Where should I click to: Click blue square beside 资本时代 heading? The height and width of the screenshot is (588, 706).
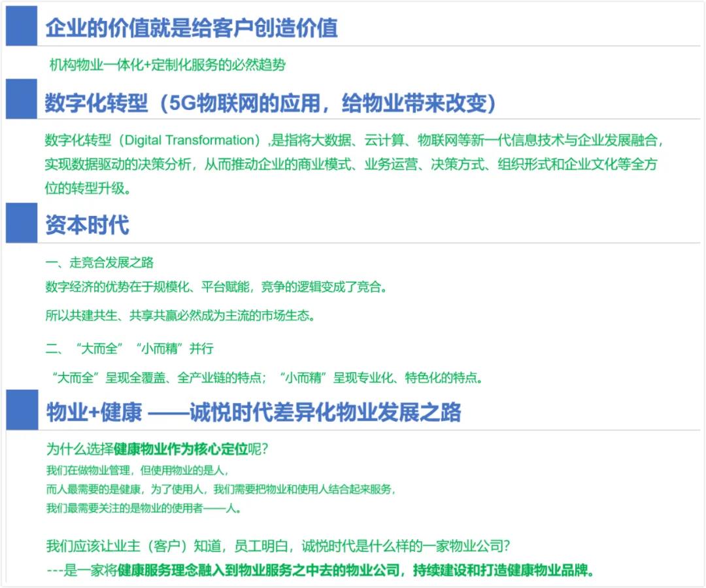[x=22, y=223]
